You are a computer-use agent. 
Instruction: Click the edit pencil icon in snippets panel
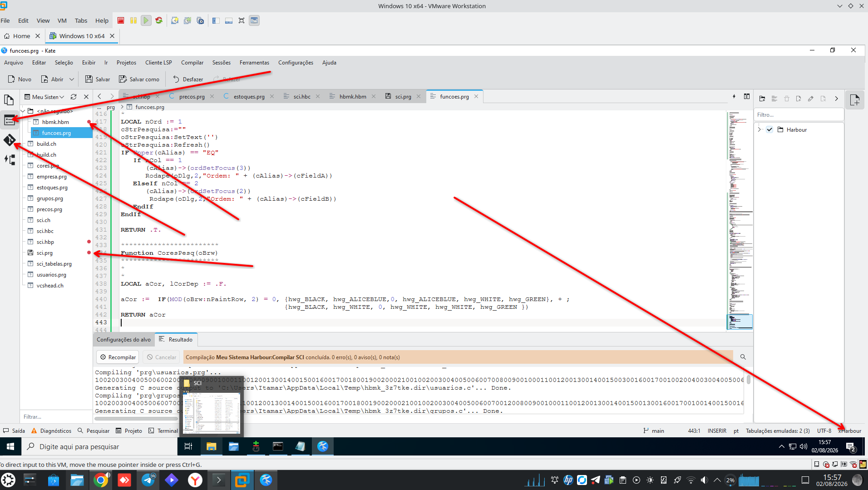[811, 99]
